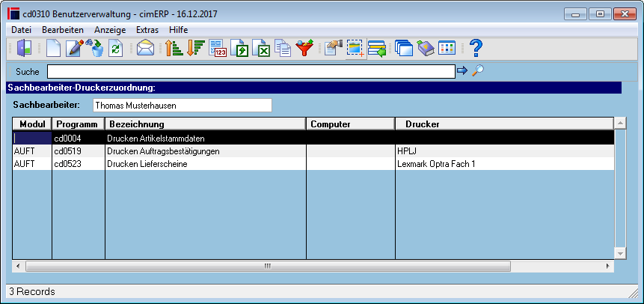
Task: Create a new record with blank page icon
Action: 53,48
